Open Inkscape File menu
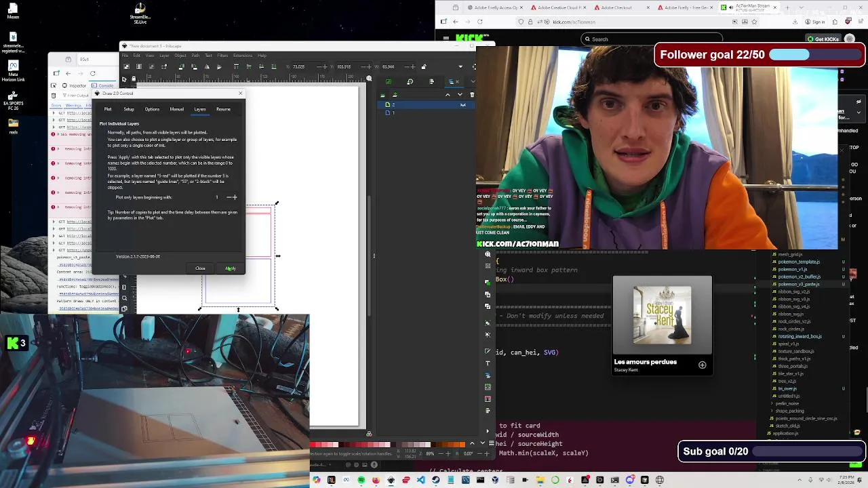Image resolution: width=868 pixels, height=488 pixels. pyautogui.click(x=126, y=56)
